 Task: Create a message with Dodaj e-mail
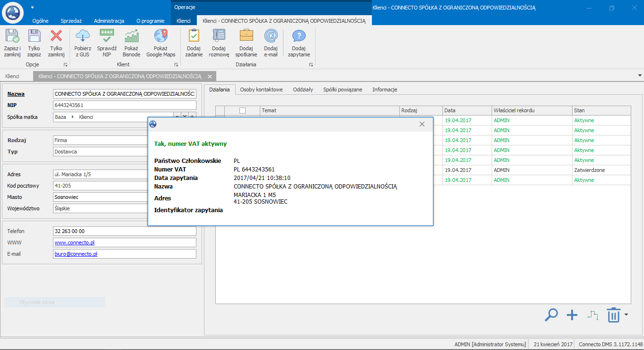click(x=271, y=36)
